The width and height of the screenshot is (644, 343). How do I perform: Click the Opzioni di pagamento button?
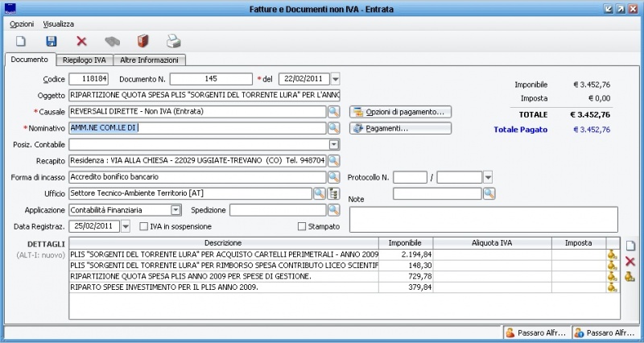(x=400, y=111)
